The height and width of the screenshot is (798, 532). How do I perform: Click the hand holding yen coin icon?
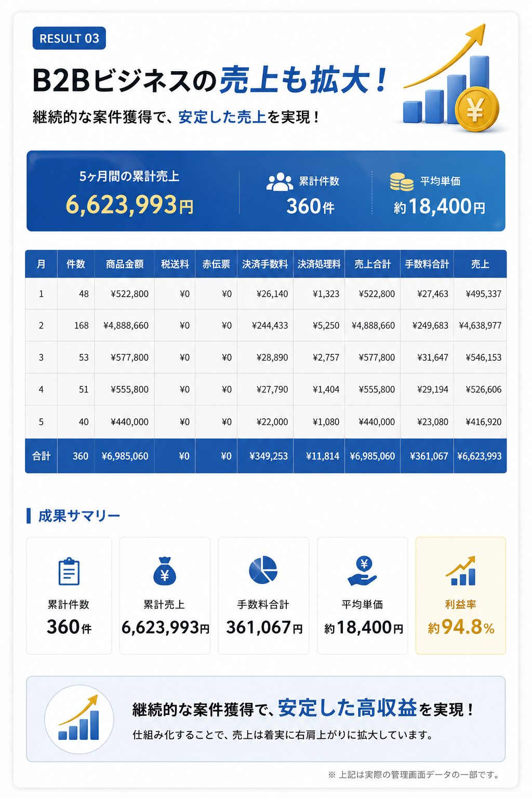click(x=363, y=571)
